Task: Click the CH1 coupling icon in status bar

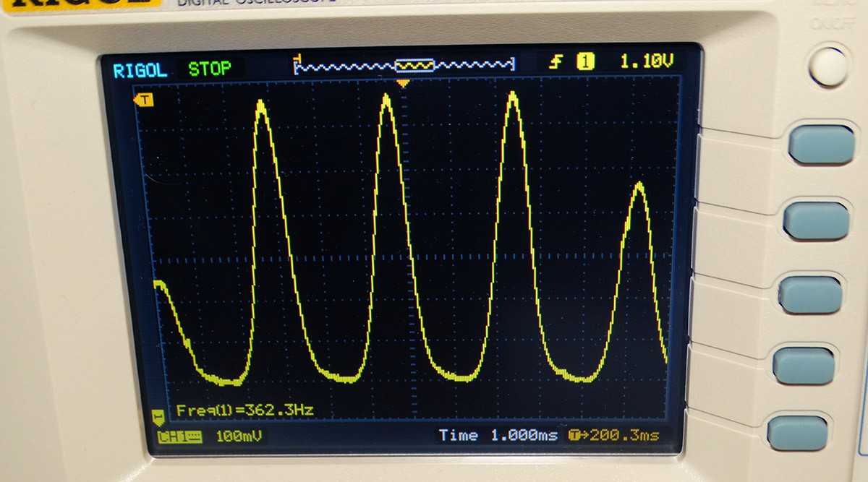Action: click(179, 436)
